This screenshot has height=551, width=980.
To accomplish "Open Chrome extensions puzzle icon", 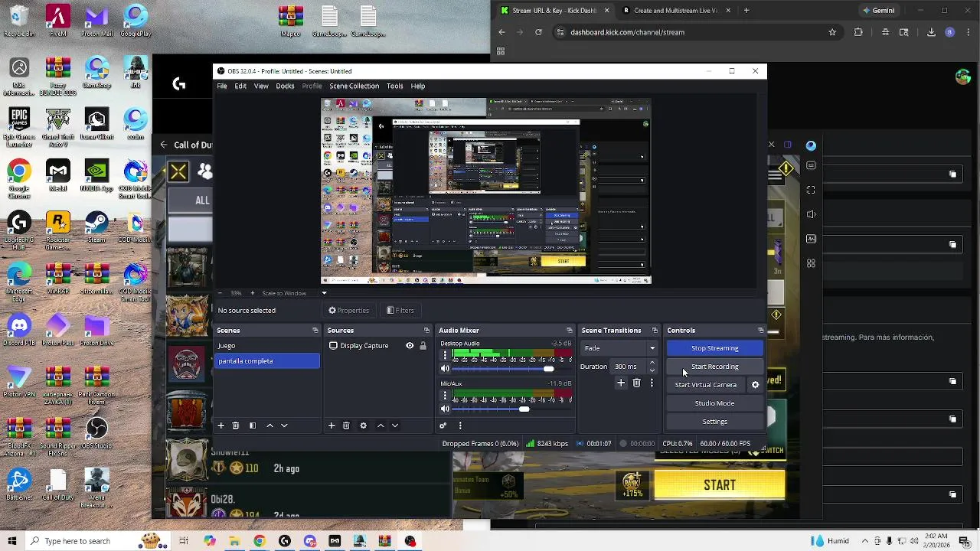I will [858, 32].
